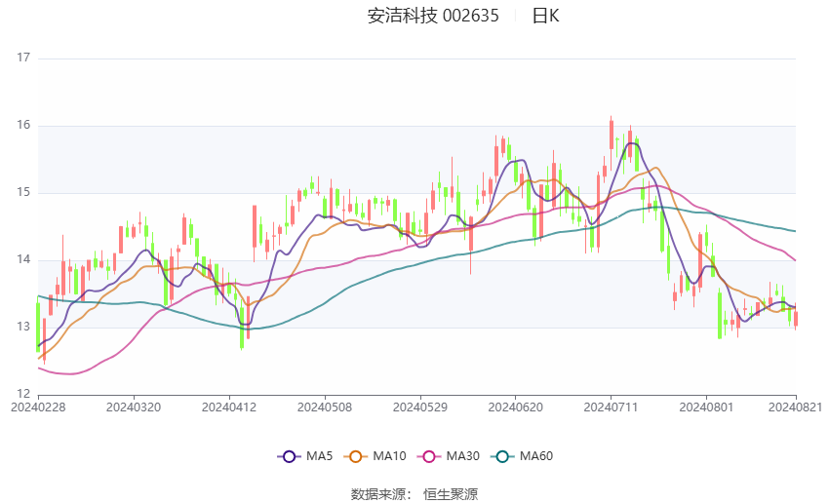Toggle the MA60 legend line
The width and height of the screenshot is (829, 504).
click(522, 456)
